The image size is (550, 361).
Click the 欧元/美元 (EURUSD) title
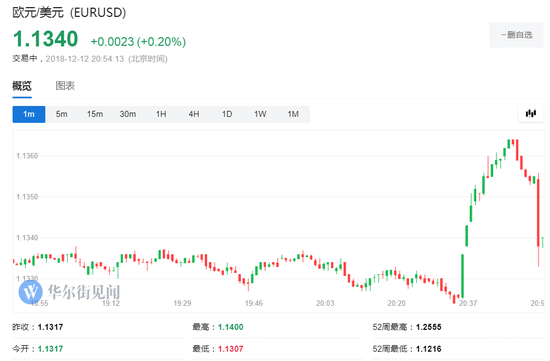tap(69, 13)
